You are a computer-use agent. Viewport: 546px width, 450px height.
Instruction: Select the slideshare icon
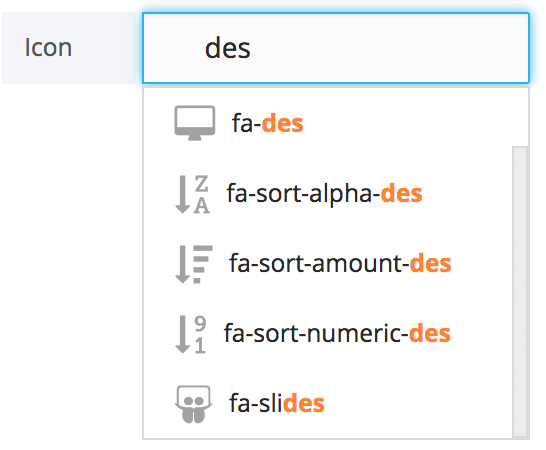coord(193,404)
